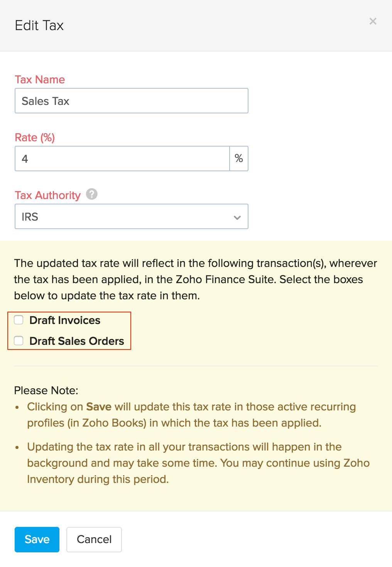
Task: Check the Draft Sales Orders box
Action: pos(19,341)
